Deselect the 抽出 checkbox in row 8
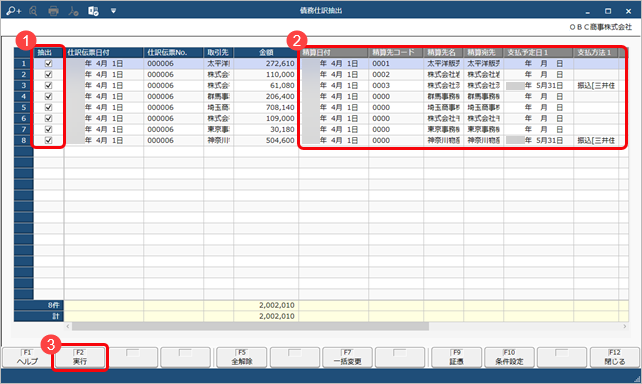 pyautogui.click(x=48, y=140)
